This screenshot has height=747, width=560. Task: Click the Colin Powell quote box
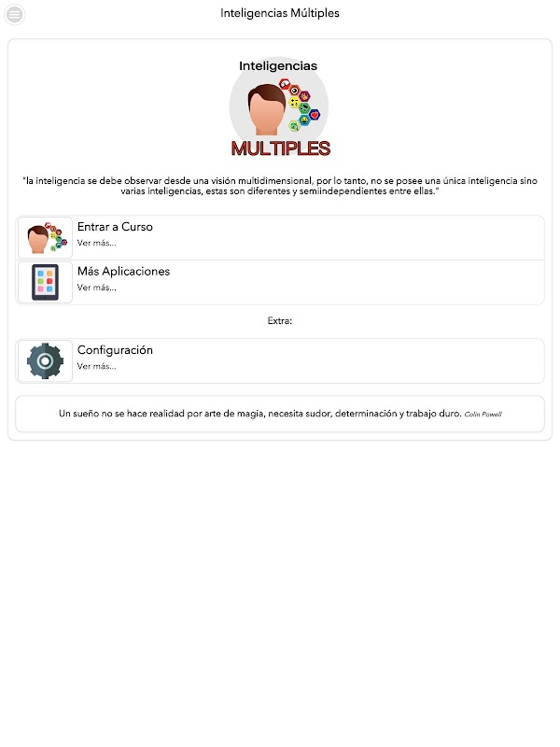click(x=280, y=414)
